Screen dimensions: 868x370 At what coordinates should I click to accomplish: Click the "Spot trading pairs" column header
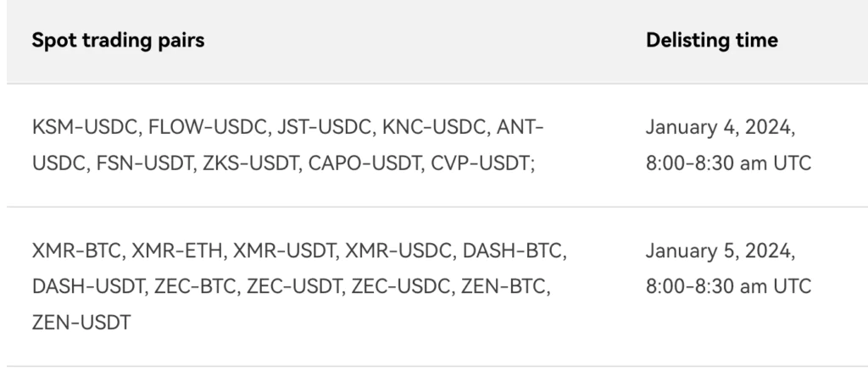pos(118,41)
